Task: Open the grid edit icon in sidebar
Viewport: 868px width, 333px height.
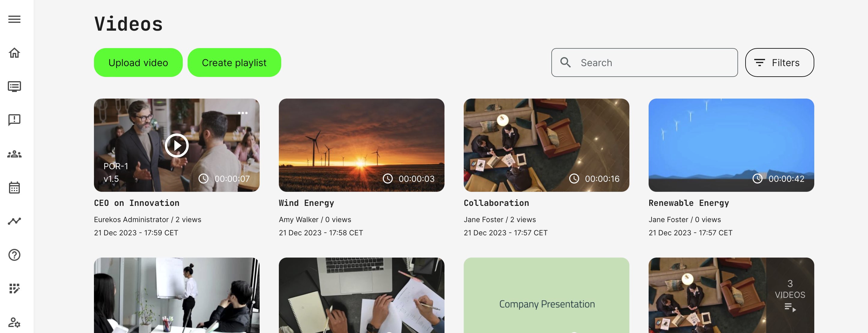Action: coord(14,289)
